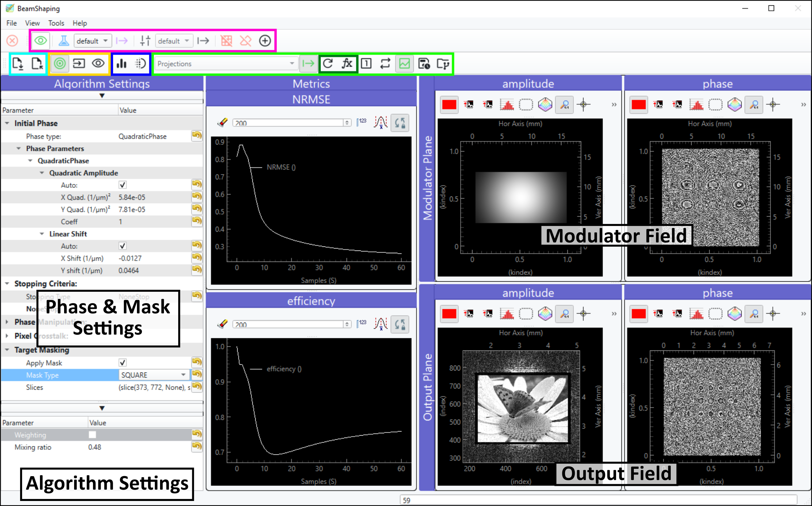Screen dimensions: 812x506
Task: Open the View menu
Action: [x=33, y=23]
